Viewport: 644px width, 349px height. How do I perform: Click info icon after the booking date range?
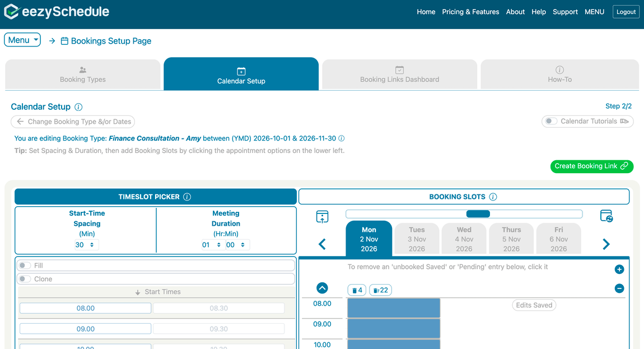tap(341, 138)
